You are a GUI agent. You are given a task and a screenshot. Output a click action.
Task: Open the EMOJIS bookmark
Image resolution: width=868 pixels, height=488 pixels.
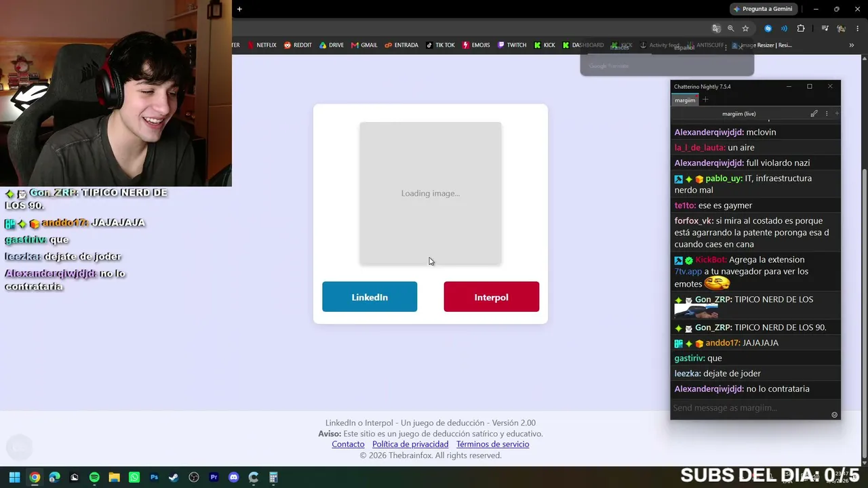[x=476, y=45]
